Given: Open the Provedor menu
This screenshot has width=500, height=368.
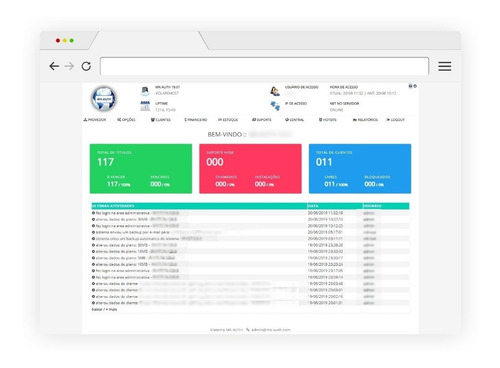Looking at the screenshot, I should pyautogui.click(x=95, y=120).
